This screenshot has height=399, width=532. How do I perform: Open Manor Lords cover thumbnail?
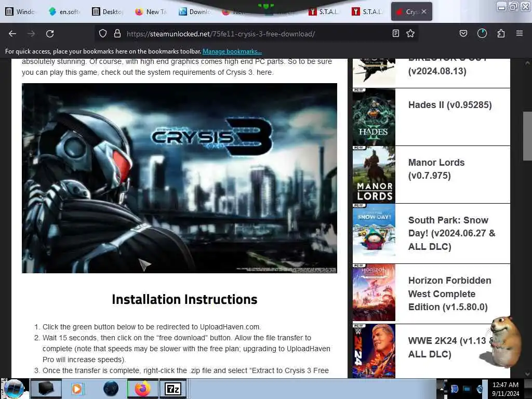(374, 175)
